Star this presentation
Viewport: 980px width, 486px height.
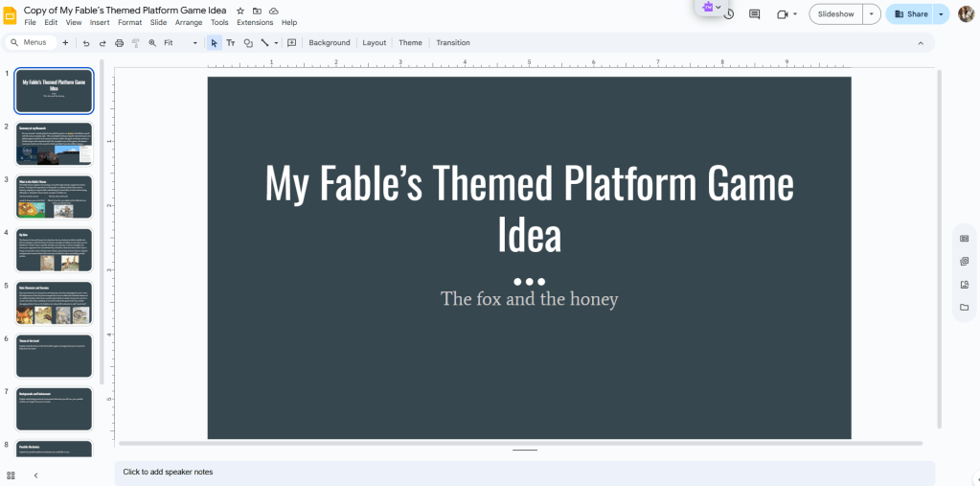(x=240, y=10)
